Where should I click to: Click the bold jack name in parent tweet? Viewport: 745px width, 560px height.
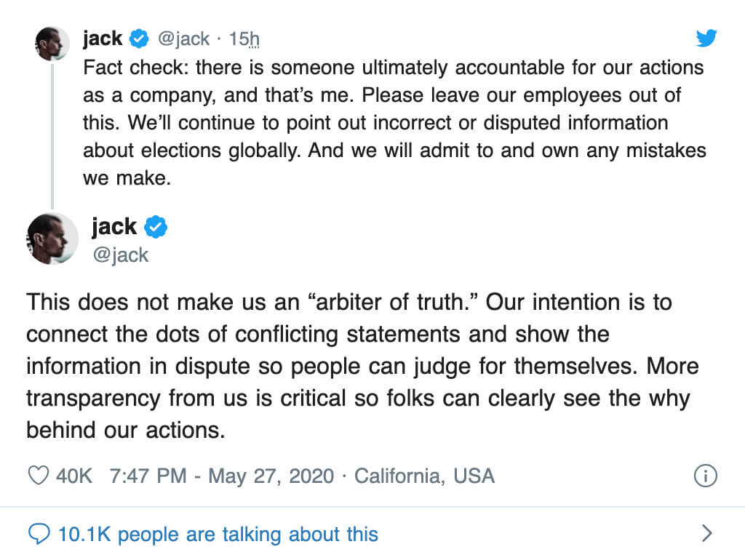103,39
